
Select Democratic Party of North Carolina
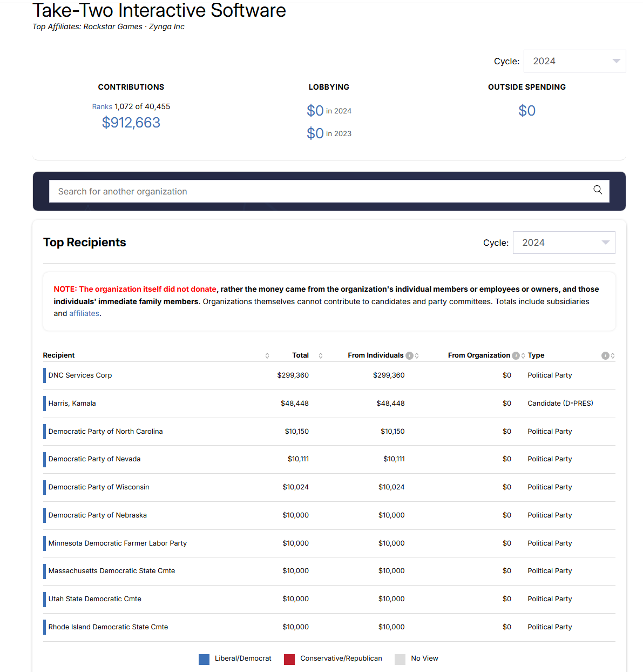tap(105, 432)
